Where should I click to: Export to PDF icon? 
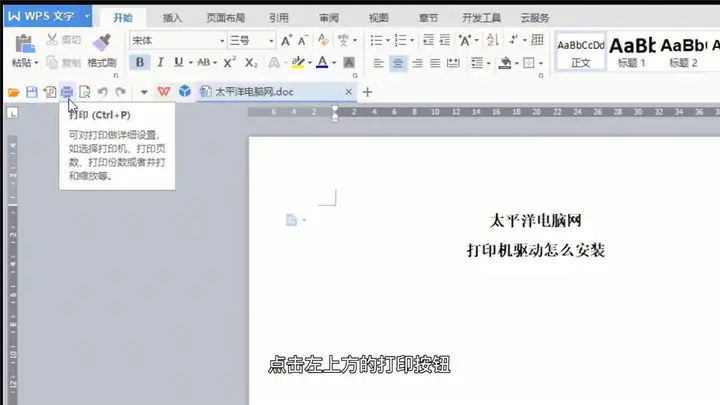(x=50, y=92)
